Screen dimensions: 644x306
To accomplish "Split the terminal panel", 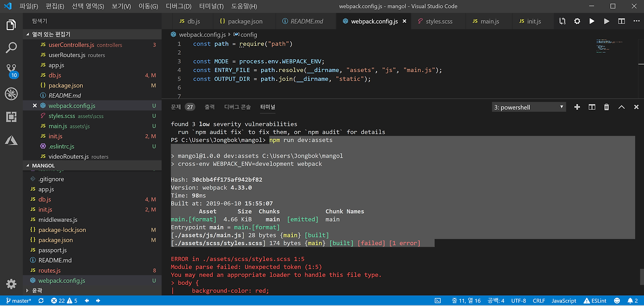I will 592,107.
